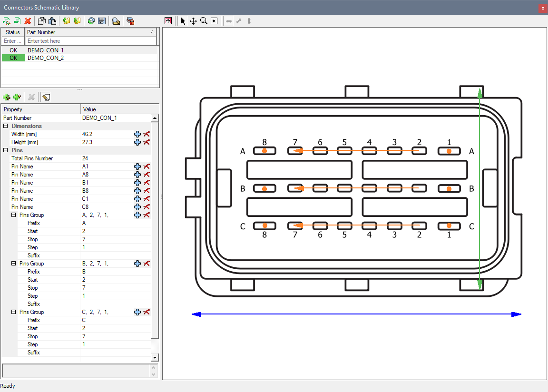Collapse the Pins section
The image size is (548, 392).
coord(6,150)
